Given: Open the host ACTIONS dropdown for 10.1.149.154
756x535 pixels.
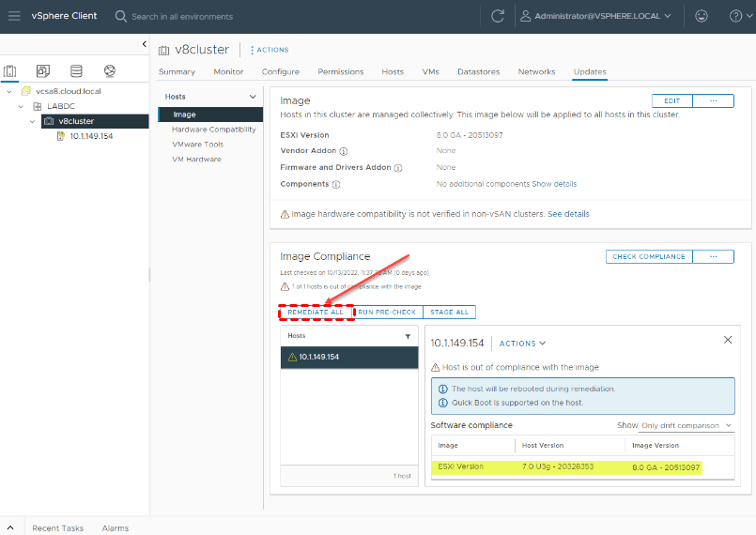Looking at the screenshot, I should coord(522,344).
